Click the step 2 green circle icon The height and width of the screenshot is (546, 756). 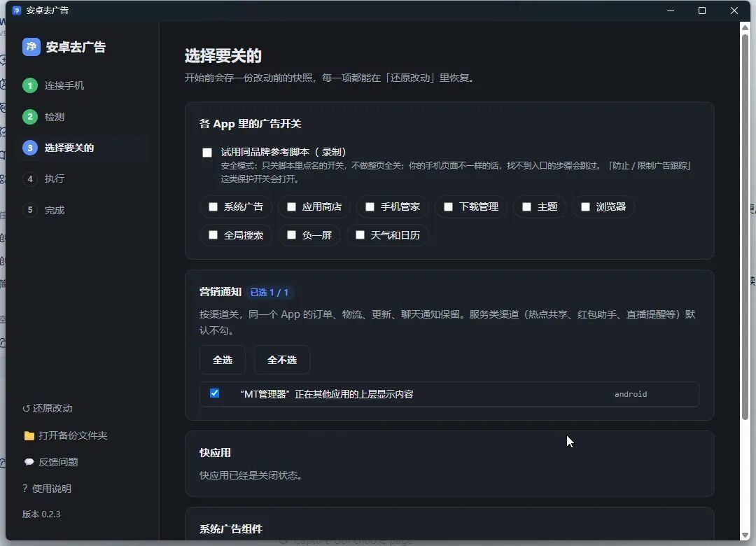30,117
